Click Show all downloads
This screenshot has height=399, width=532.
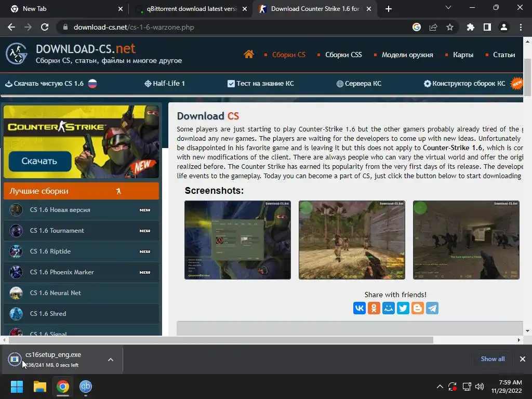pyautogui.click(x=493, y=359)
